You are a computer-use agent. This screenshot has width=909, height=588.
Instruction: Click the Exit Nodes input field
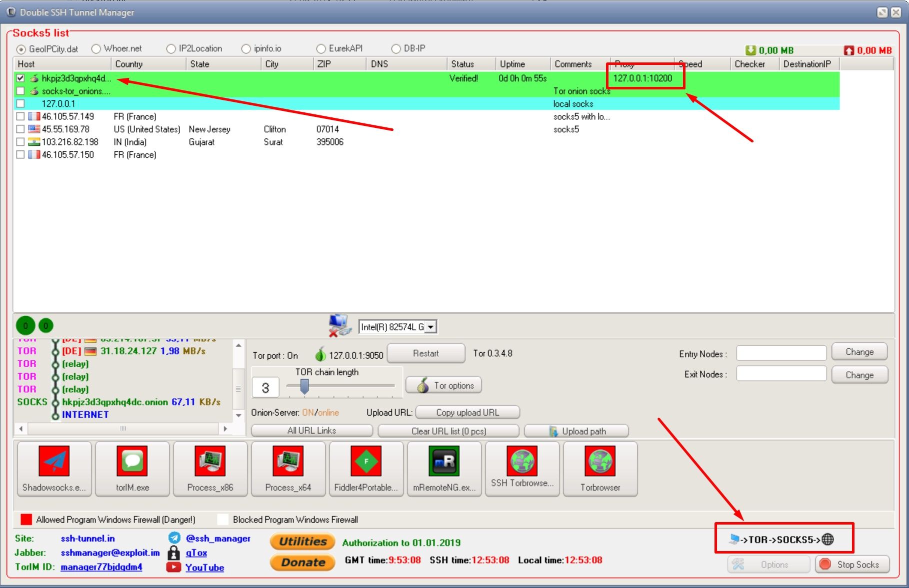pos(781,374)
